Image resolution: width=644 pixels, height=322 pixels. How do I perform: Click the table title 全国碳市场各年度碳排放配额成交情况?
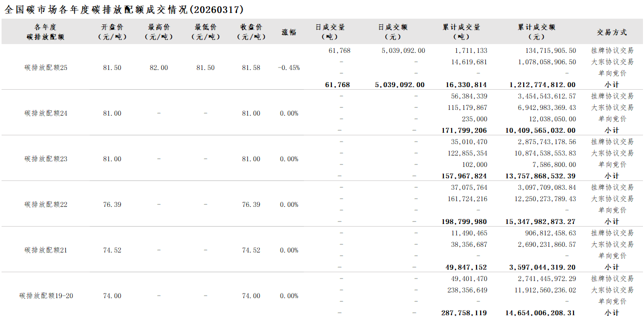click(x=124, y=10)
